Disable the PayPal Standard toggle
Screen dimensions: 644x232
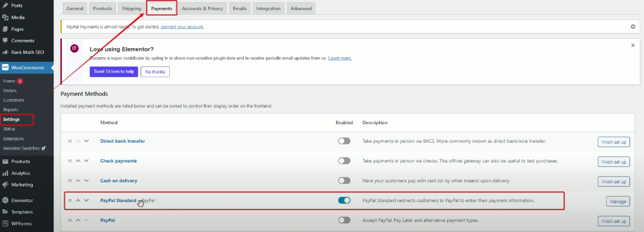pos(344,200)
